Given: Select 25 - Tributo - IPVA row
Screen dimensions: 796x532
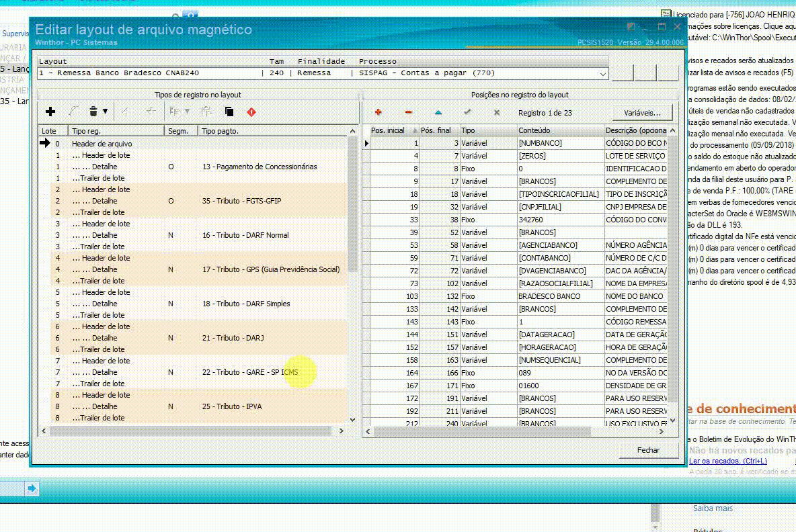Looking at the screenshot, I should click(193, 406).
